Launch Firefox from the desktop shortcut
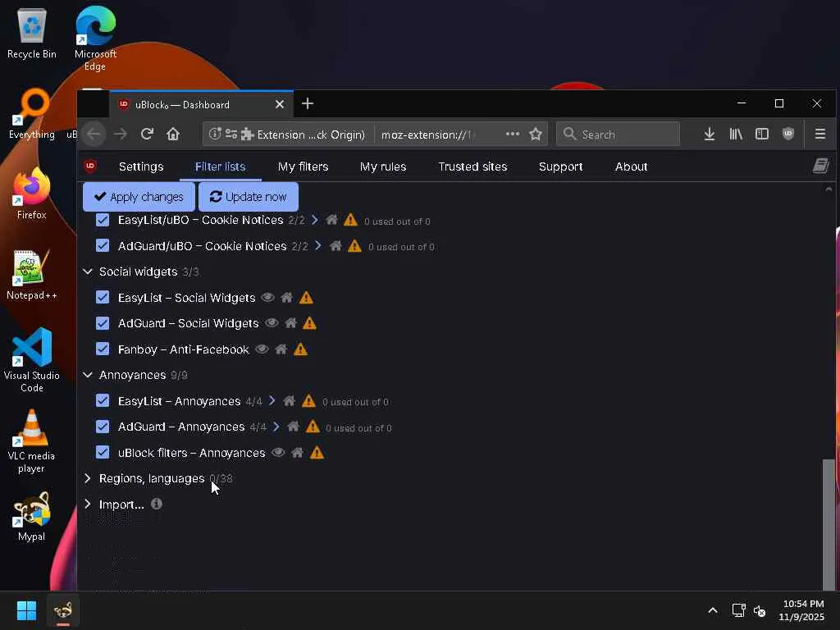840x630 pixels. click(x=32, y=194)
